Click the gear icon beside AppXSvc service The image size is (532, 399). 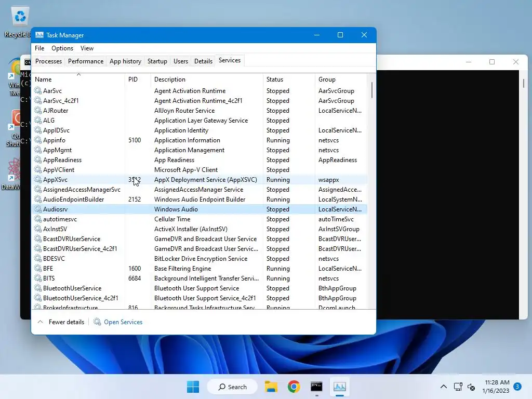point(37,179)
